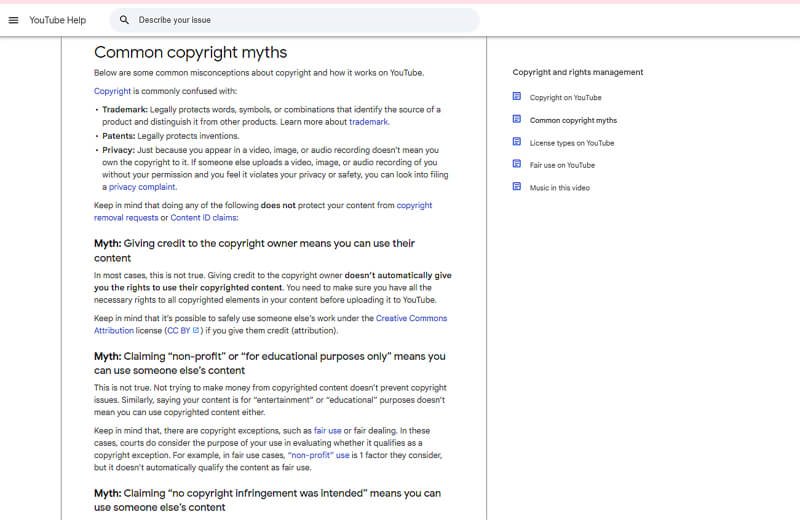Click the bold Trademark: bullet label

click(125, 110)
